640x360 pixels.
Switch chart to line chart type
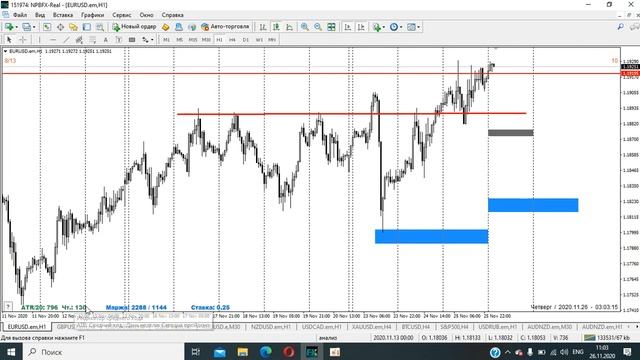[289, 27]
